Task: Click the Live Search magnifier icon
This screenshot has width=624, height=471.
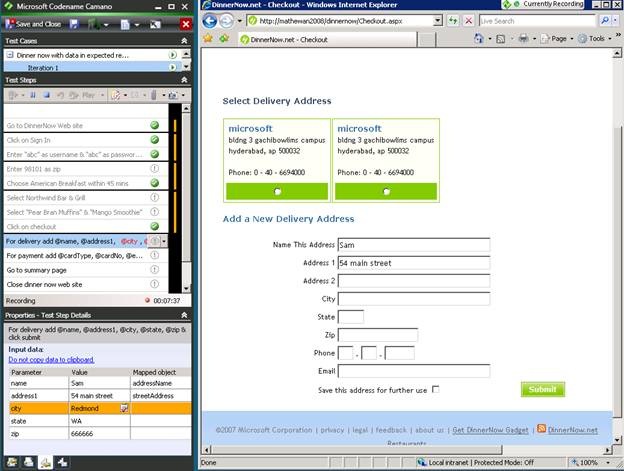Action: pos(604,21)
